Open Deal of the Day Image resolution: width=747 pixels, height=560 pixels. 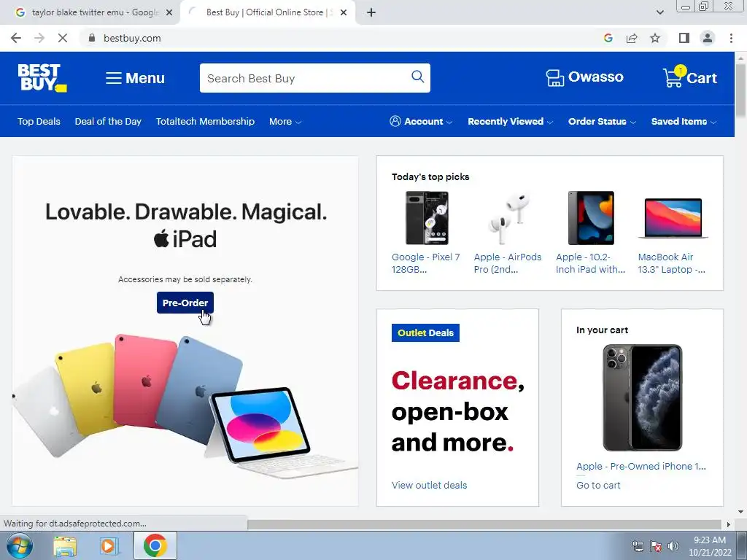coord(108,122)
